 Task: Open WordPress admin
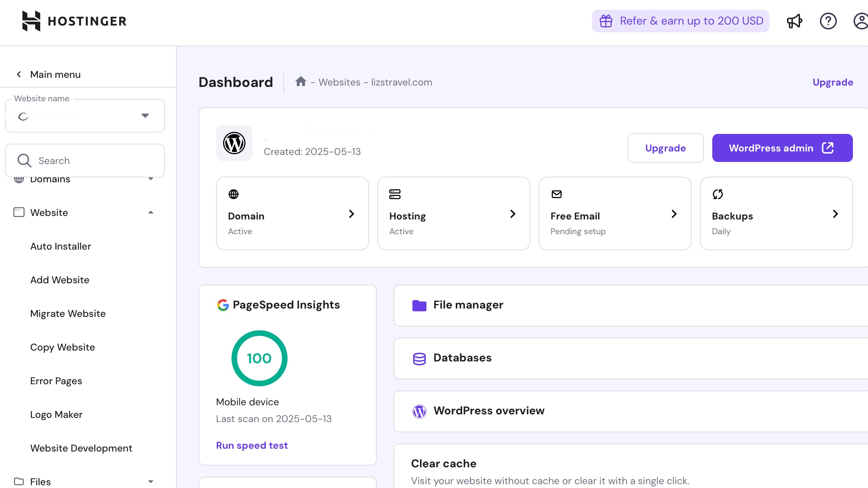click(782, 148)
